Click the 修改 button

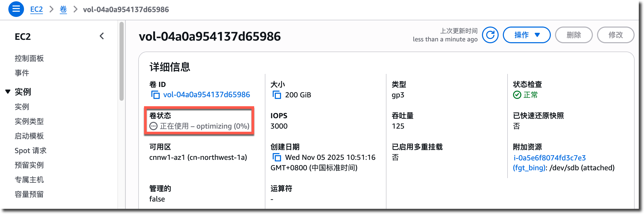(615, 35)
